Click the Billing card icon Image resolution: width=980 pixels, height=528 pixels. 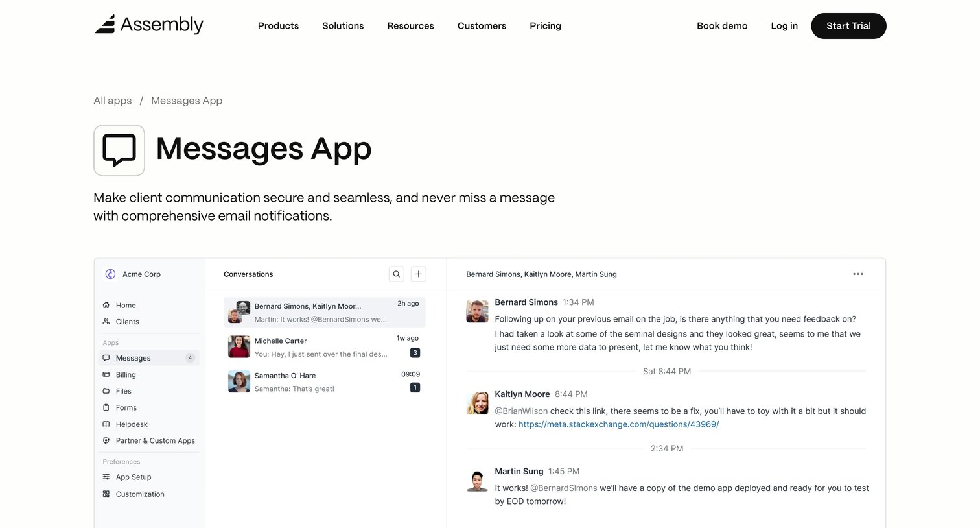[x=106, y=374]
